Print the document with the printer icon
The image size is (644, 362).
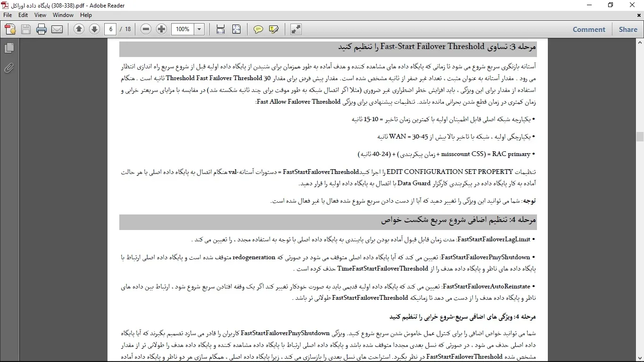[x=41, y=29]
